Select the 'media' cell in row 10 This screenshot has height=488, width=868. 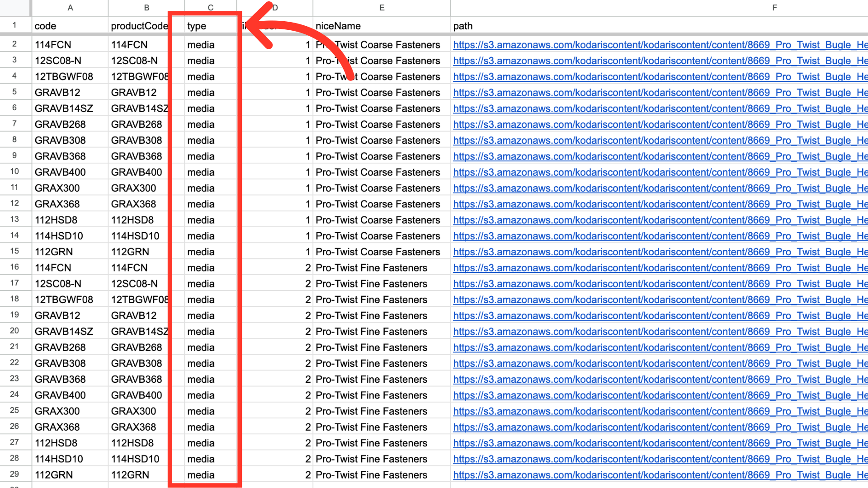click(x=201, y=172)
